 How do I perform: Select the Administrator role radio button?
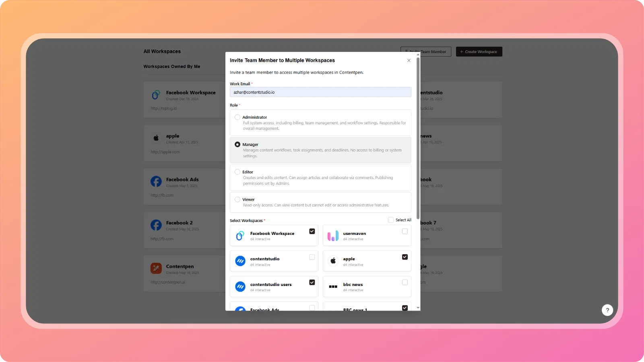(237, 117)
